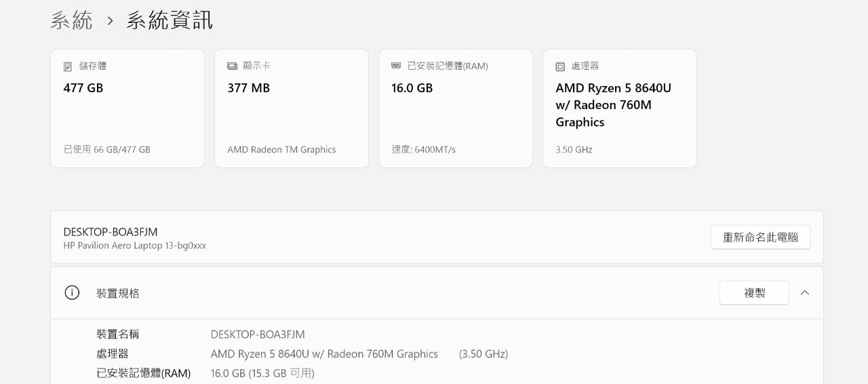
Task: Select the 377 MB graphics memory value
Action: point(249,88)
